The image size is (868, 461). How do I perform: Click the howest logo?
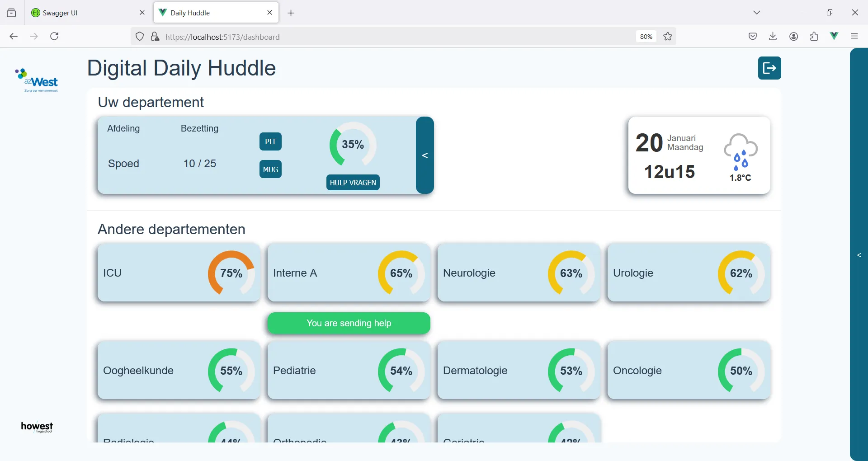click(37, 427)
